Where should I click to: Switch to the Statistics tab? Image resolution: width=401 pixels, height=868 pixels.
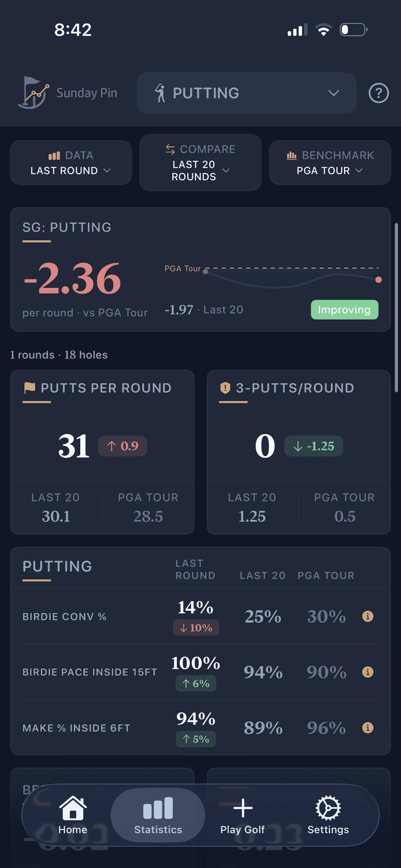point(158,815)
